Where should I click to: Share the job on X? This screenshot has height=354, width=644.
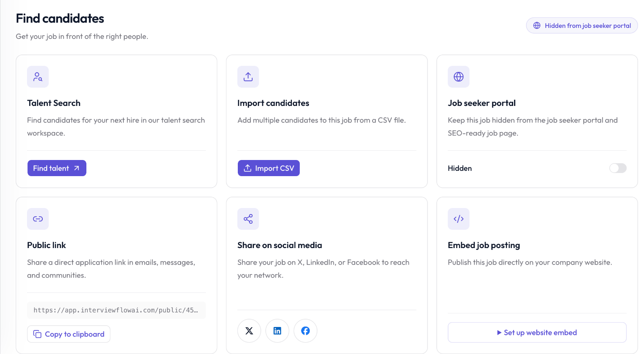click(249, 331)
